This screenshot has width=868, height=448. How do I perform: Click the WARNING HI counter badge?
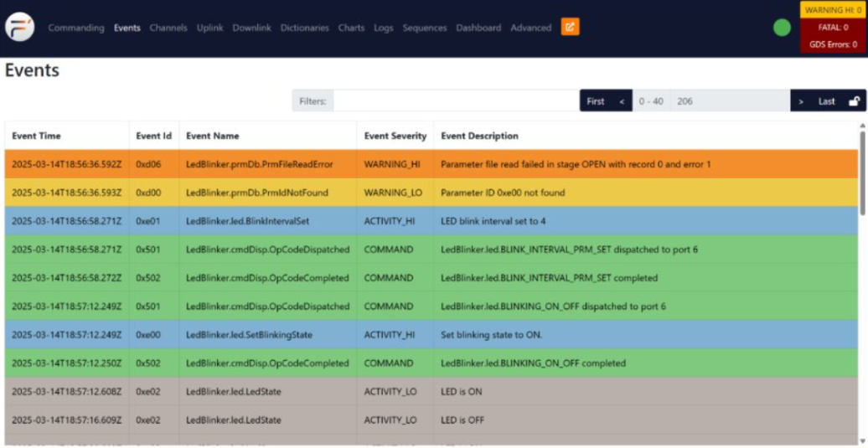point(833,10)
